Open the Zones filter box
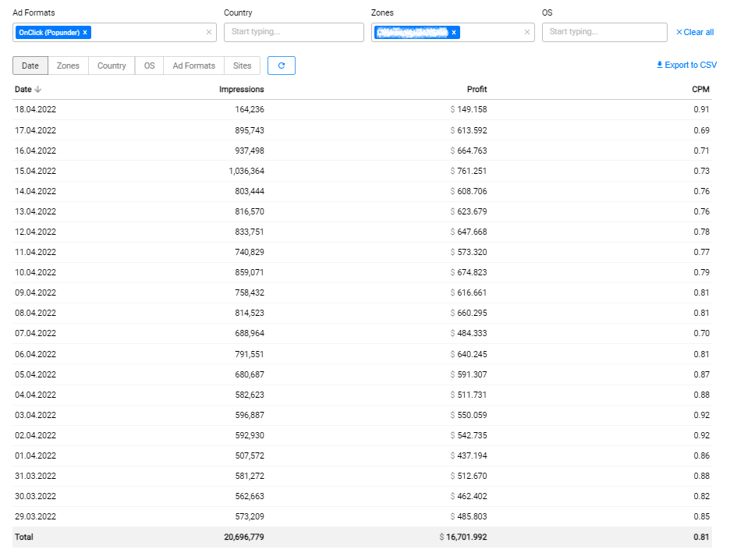 point(453,32)
